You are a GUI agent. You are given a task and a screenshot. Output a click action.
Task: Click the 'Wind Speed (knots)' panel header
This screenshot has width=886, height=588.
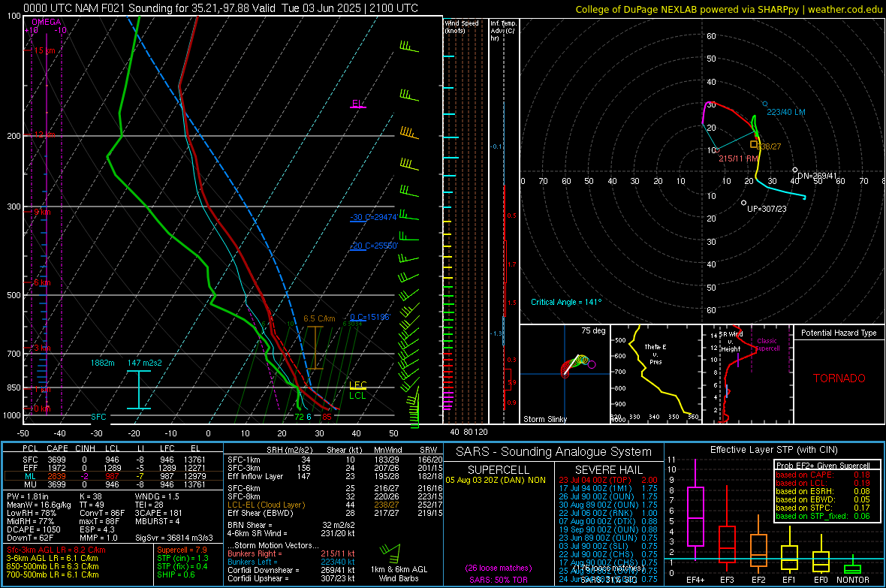[462, 26]
